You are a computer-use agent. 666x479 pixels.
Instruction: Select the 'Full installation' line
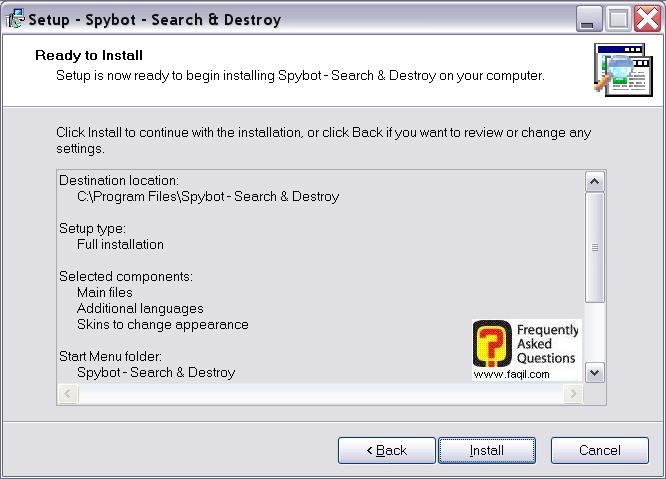click(120, 245)
